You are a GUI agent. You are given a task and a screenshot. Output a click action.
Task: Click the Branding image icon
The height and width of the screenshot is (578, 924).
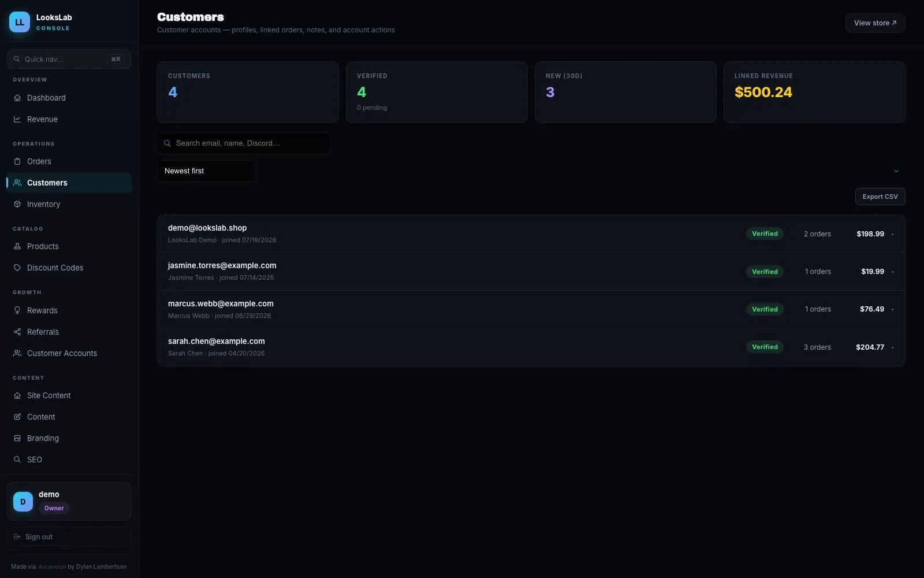pyautogui.click(x=17, y=438)
